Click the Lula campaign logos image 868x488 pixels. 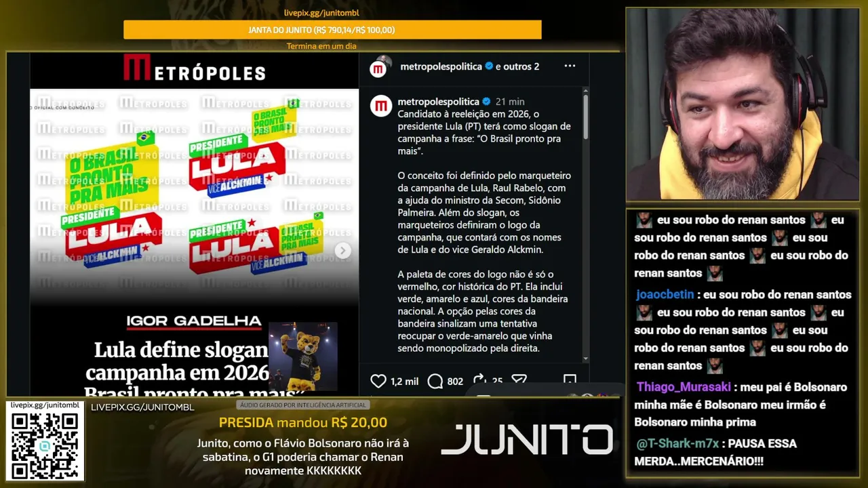pos(194,197)
